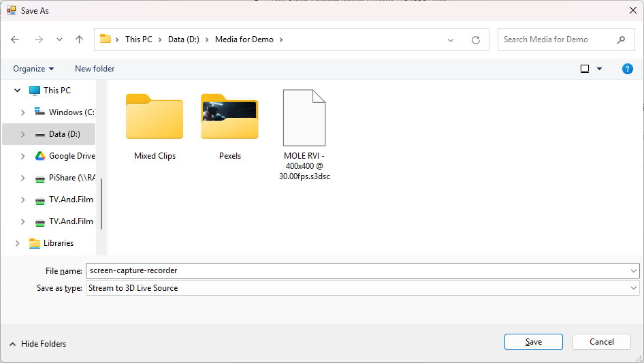Click the folder icon in address bar
The width and height of the screenshot is (644, 363).
(x=106, y=39)
